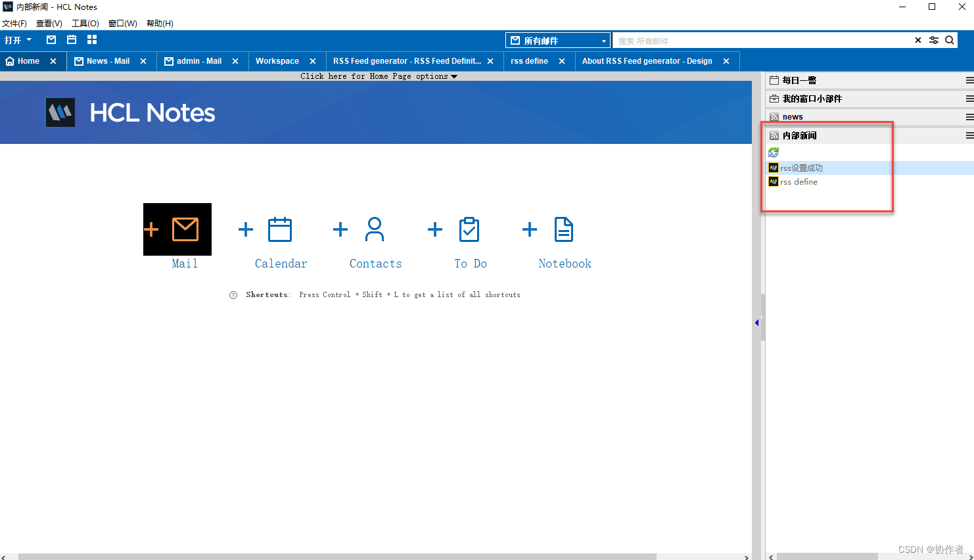Open the 查看(V) menu
This screenshot has height=560, width=974.
[x=49, y=23]
